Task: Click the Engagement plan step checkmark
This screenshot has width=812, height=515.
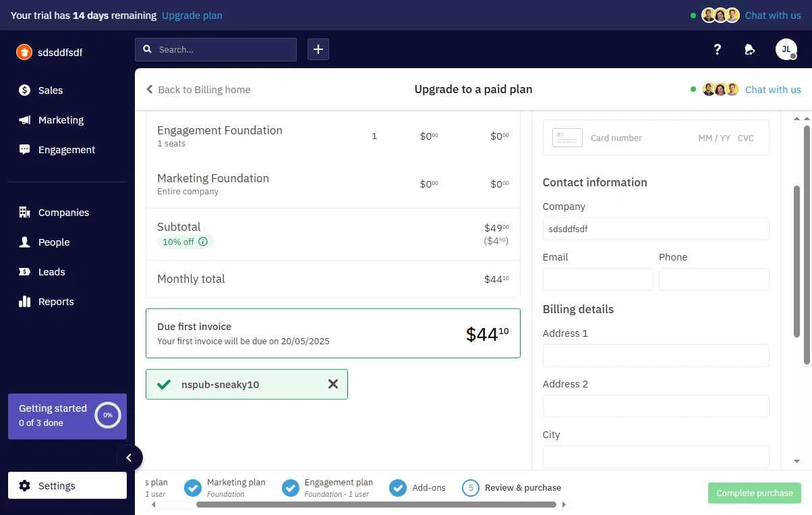Action: (291, 487)
